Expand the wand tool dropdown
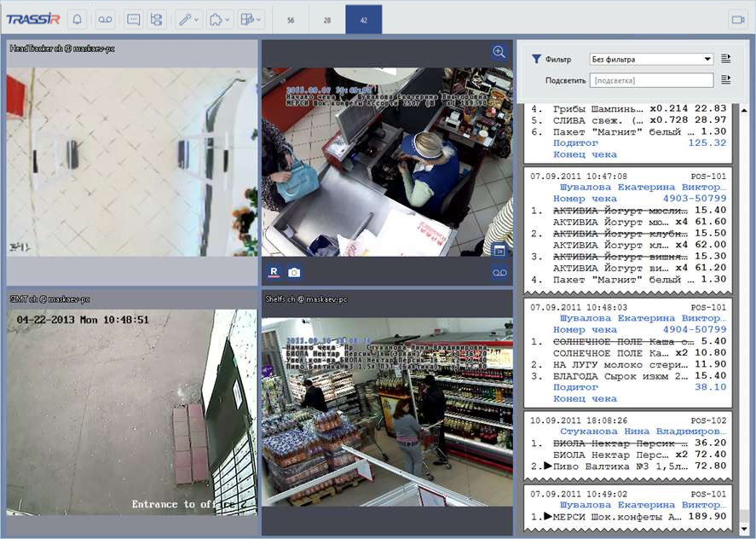 pyautogui.click(x=188, y=19)
